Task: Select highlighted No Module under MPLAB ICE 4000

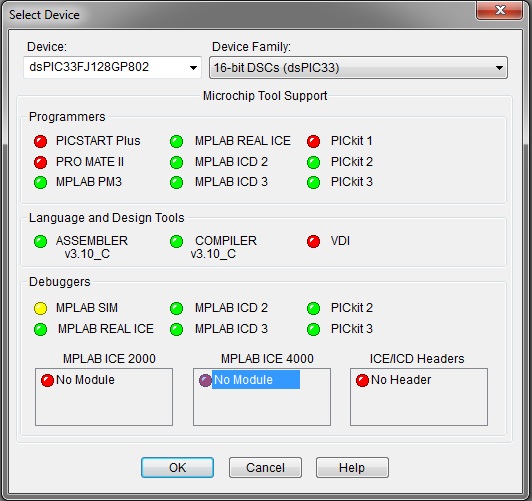Action: pos(256,380)
